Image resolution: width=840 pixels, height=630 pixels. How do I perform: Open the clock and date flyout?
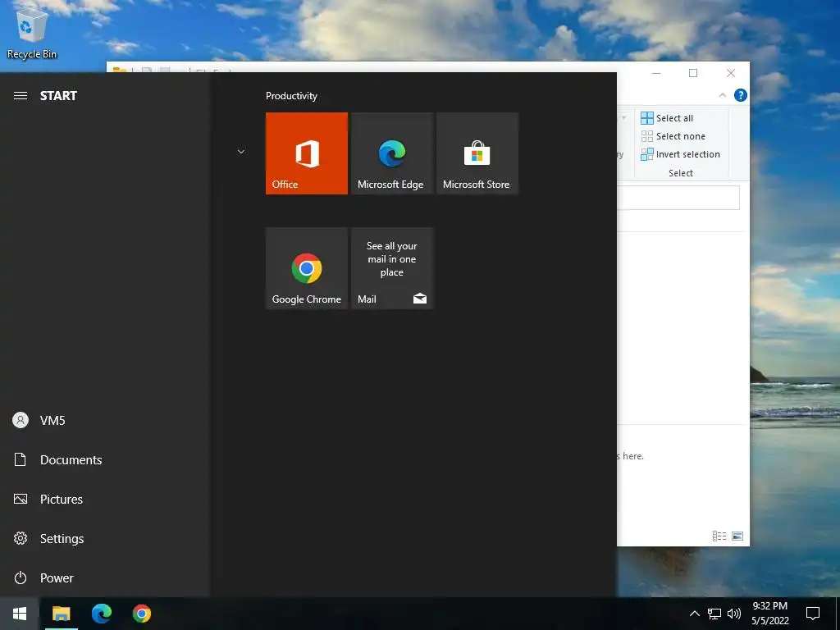tap(769, 614)
